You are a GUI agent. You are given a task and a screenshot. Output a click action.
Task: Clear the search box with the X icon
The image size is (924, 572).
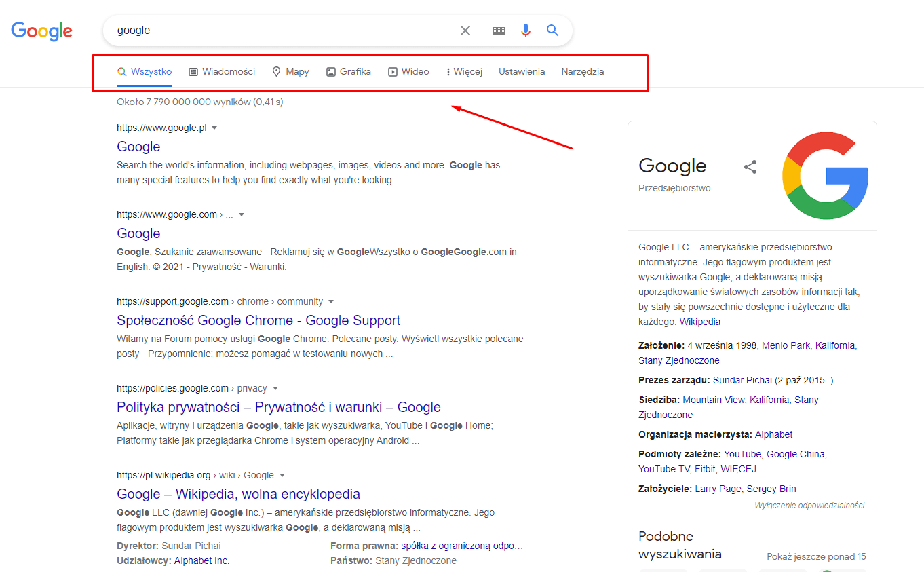point(465,31)
